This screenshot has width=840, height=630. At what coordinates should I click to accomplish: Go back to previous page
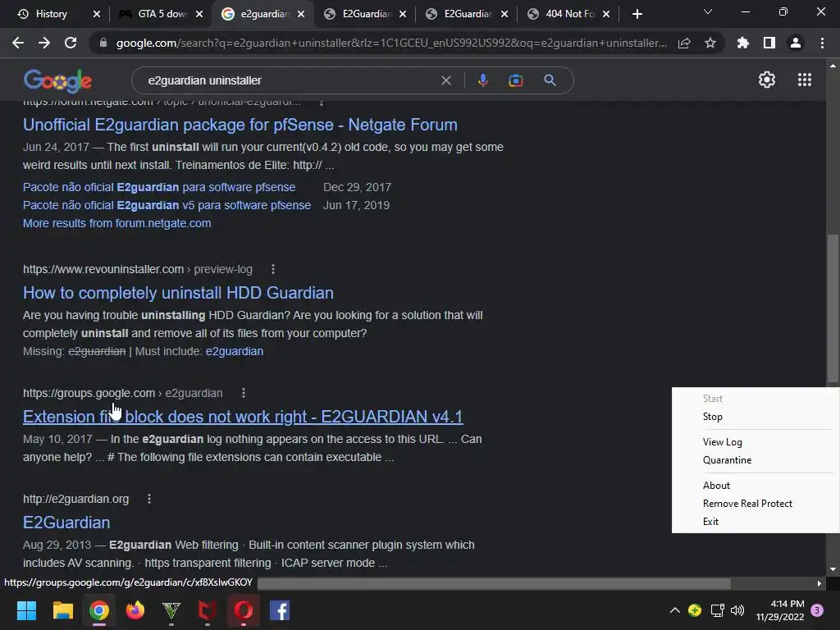(x=18, y=43)
